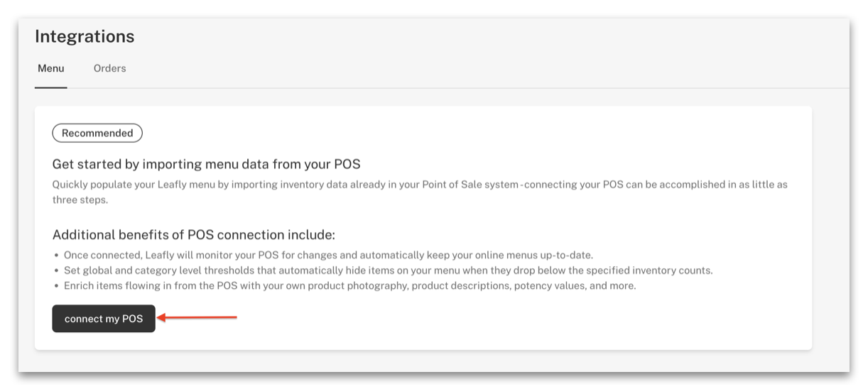Screen dimensions: 868x389
Task: Click the bullet dot before "Enrich items"
Action: [x=56, y=285]
